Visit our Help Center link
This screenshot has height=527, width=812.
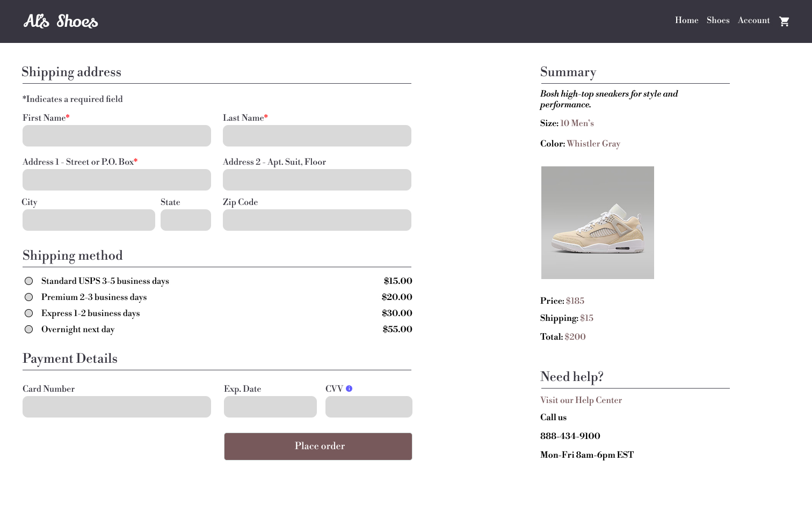581,400
